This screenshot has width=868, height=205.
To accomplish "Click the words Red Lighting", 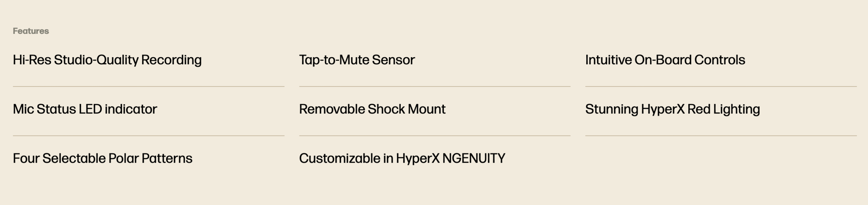I will coord(724,109).
